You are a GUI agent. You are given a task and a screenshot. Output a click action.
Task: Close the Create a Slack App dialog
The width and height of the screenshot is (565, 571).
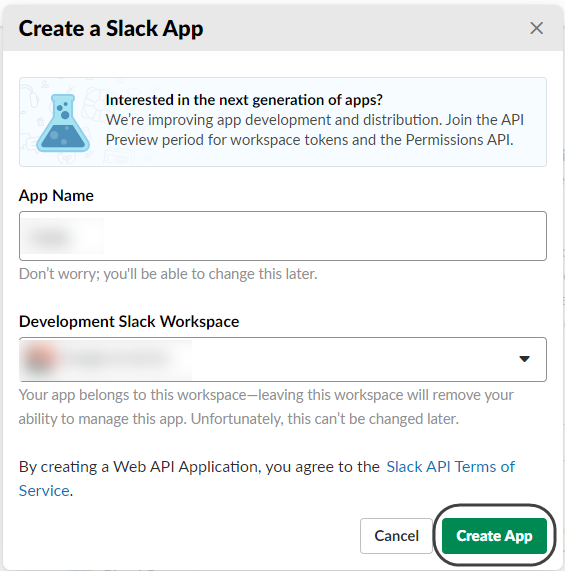coord(536,28)
